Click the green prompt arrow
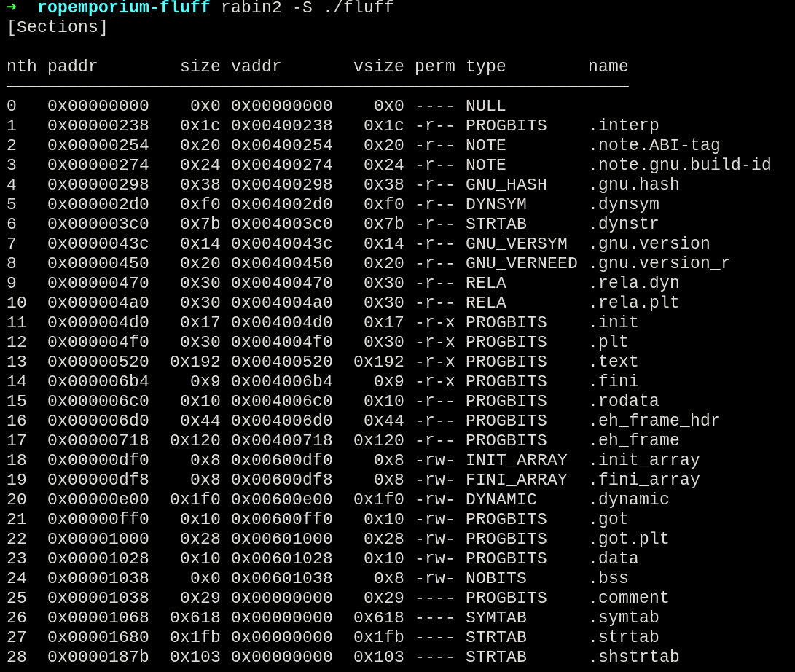The image size is (795, 672). pyautogui.click(x=12, y=7)
